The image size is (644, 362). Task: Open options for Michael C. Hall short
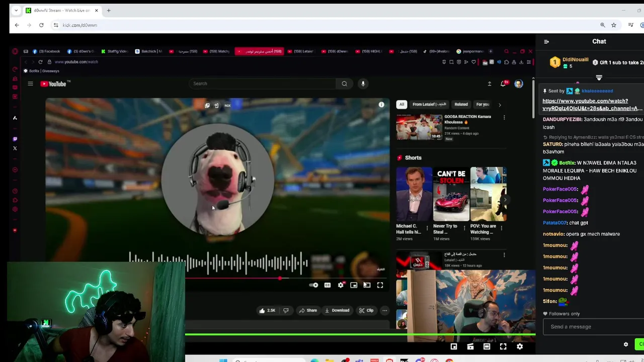[x=427, y=228]
